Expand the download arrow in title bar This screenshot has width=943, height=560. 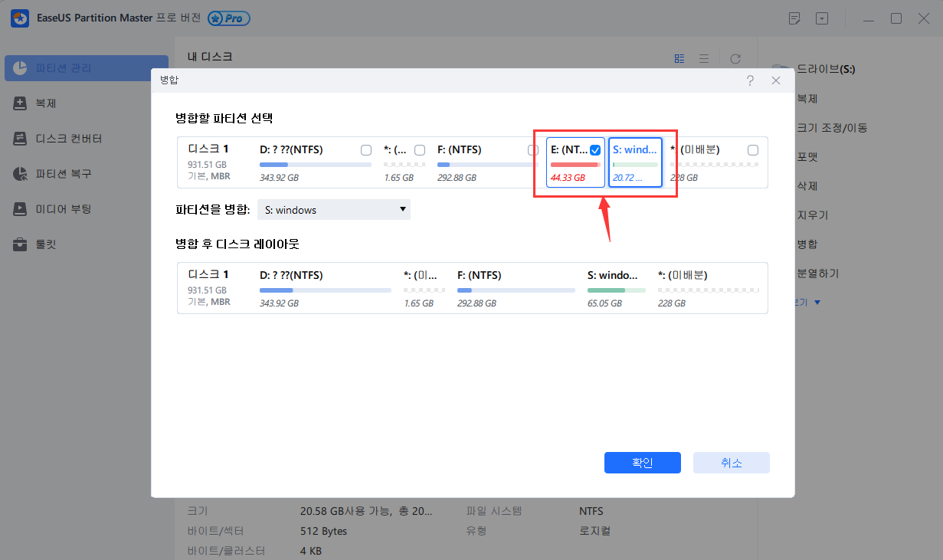pyautogui.click(x=822, y=18)
